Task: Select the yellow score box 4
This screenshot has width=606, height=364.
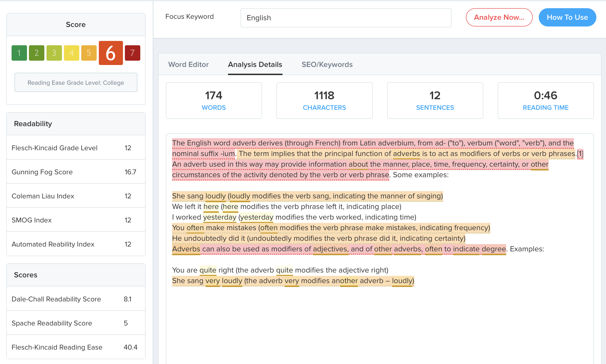Action: pyautogui.click(x=71, y=53)
